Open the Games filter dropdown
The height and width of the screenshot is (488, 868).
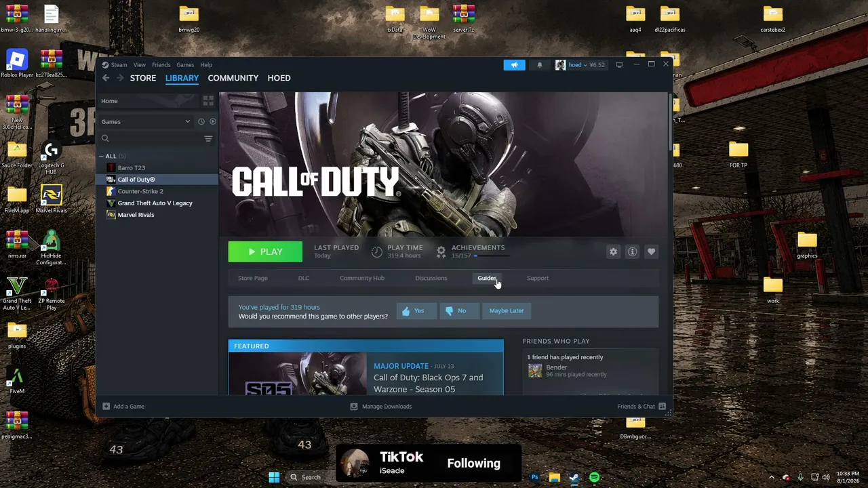(x=146, y=121)
